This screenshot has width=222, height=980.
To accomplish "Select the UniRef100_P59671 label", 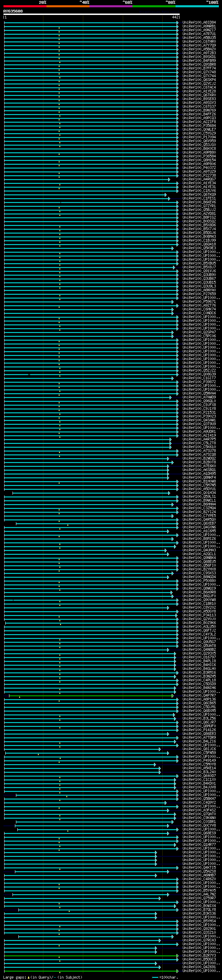I will [199, 302].
